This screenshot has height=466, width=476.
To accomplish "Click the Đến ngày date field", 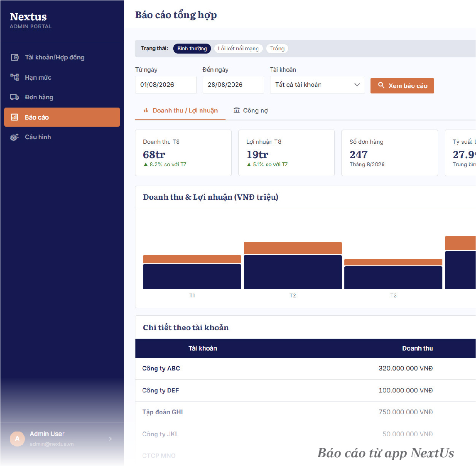I will click(x=233, y=85).
